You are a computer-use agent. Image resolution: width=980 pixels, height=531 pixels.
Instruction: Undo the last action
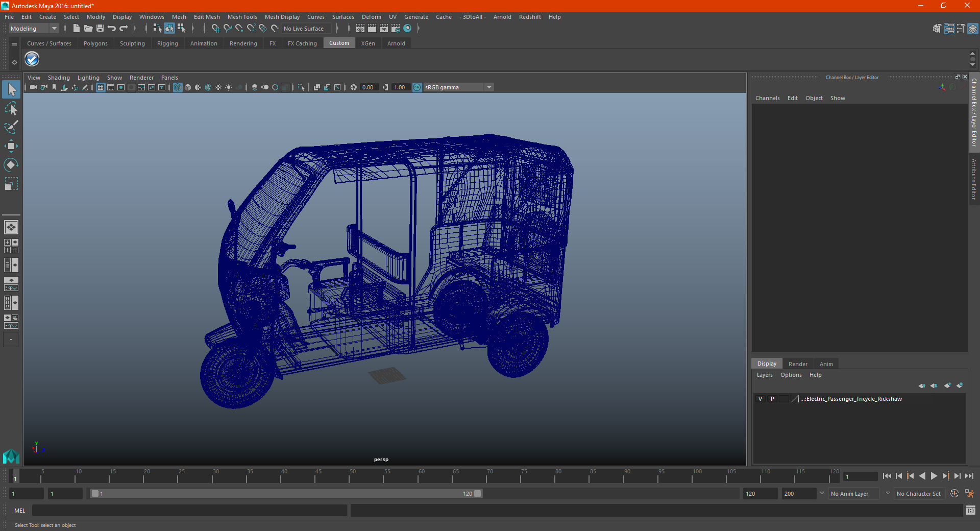pyautogui.click(x=112, y=29)
